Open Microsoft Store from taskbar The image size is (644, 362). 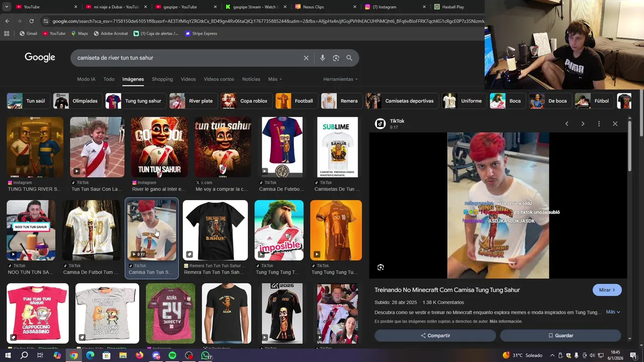pos(107,355)
